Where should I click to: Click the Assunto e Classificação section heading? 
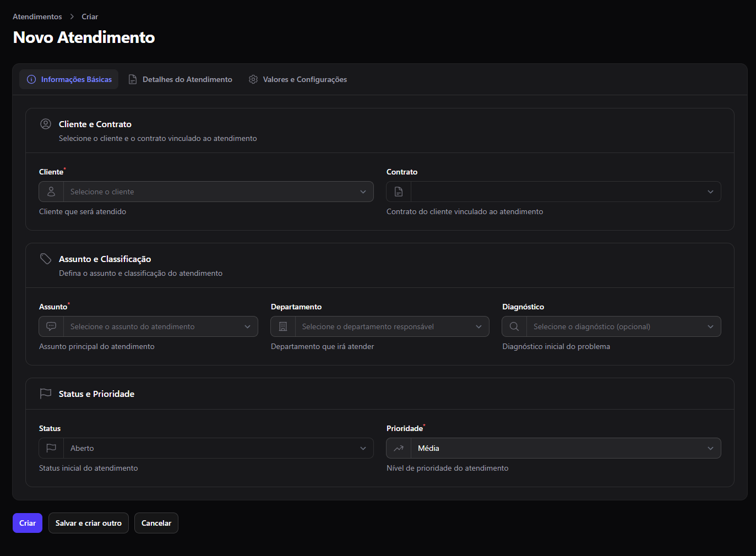point(105,259)
